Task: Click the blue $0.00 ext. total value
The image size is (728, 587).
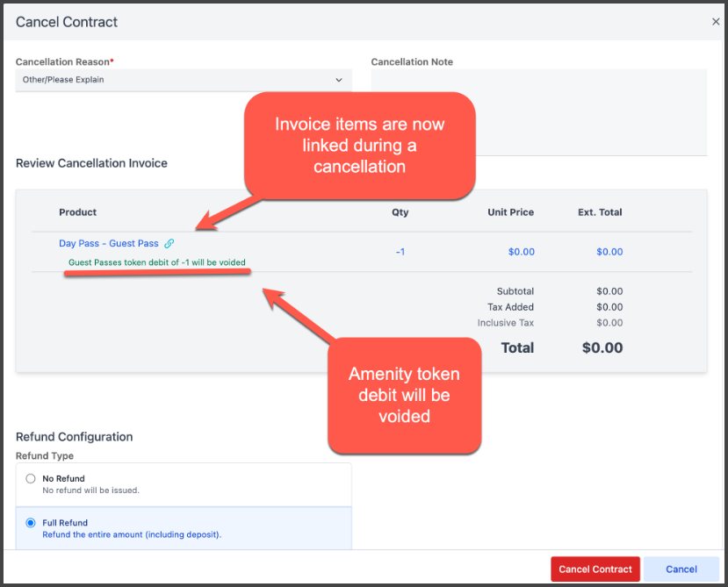Action: tap(609, 252)
